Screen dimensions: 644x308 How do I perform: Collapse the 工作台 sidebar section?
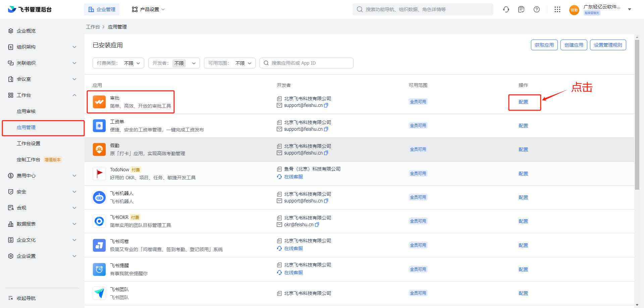74,95
